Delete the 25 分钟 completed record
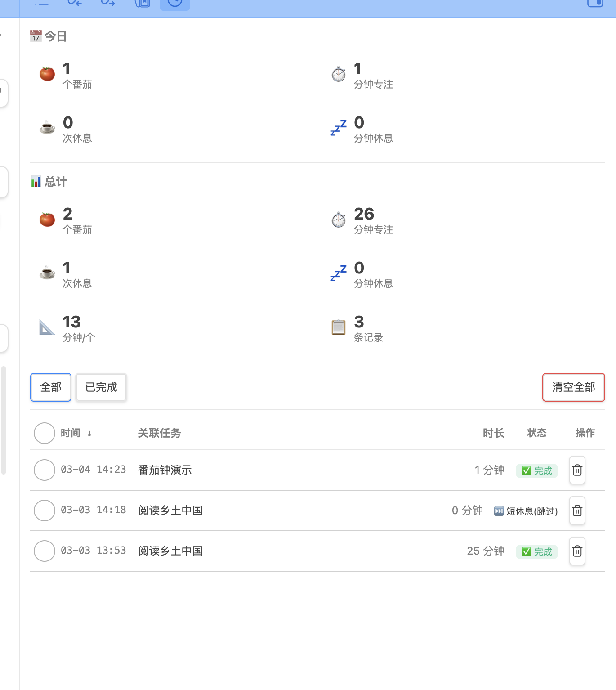 tap(577, 551)
